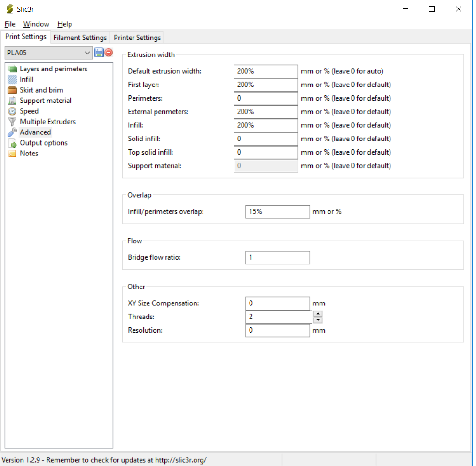Screen dimensions: 476x466
Task: Decrease Threads with the down arrow
Action: [318, 320]
